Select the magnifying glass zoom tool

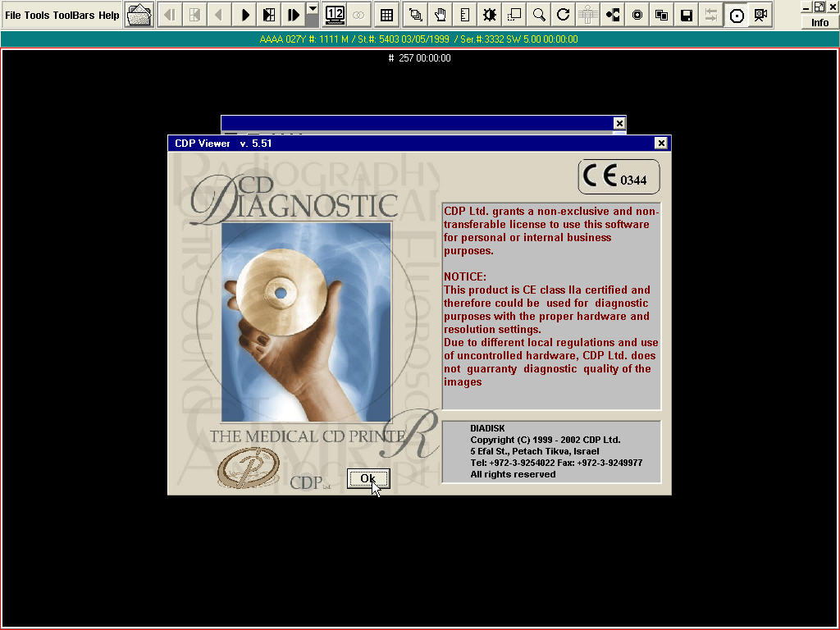(538, 15)
